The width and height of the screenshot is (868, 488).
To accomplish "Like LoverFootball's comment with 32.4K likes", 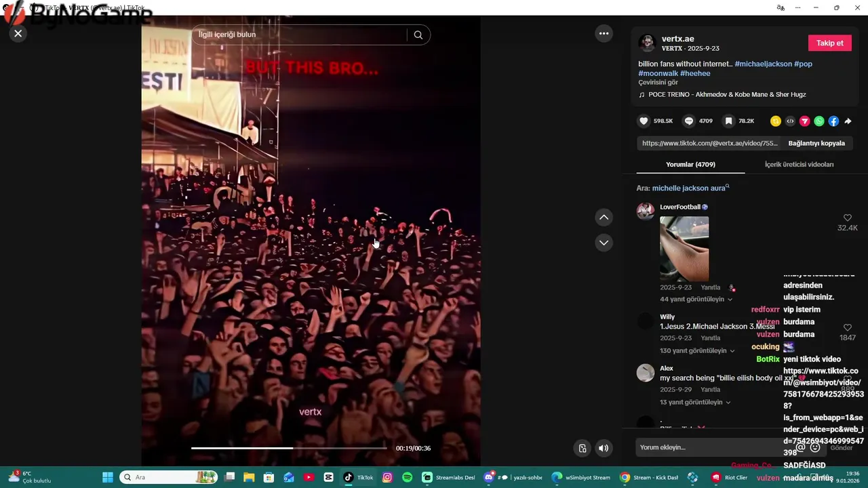I will click(847, 218).
